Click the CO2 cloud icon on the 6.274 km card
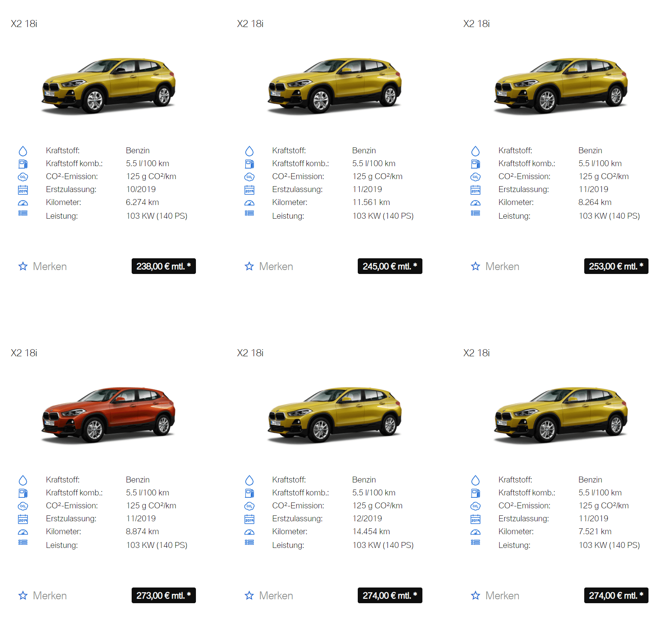The image size is (672, 622). point(23,177)
